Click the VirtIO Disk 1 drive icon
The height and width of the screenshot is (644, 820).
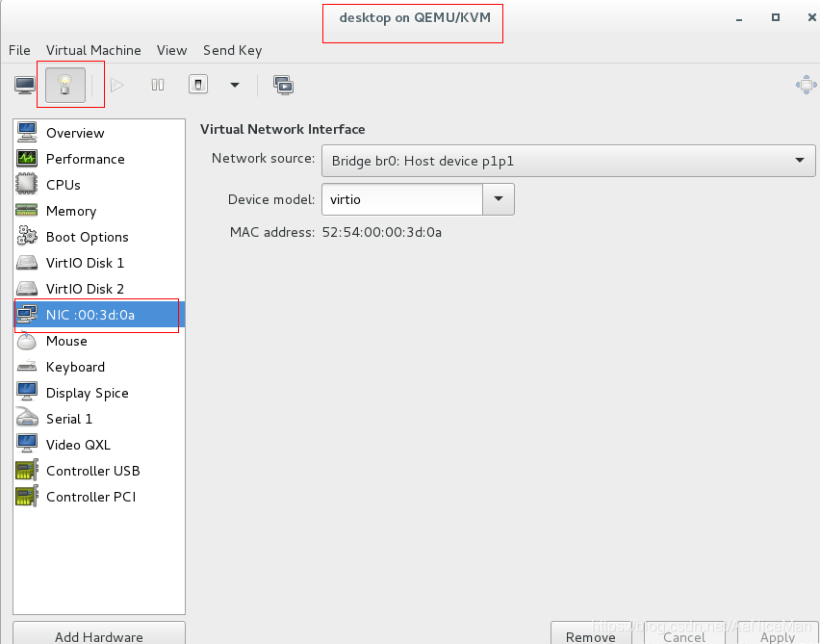[x=27, y=262]
